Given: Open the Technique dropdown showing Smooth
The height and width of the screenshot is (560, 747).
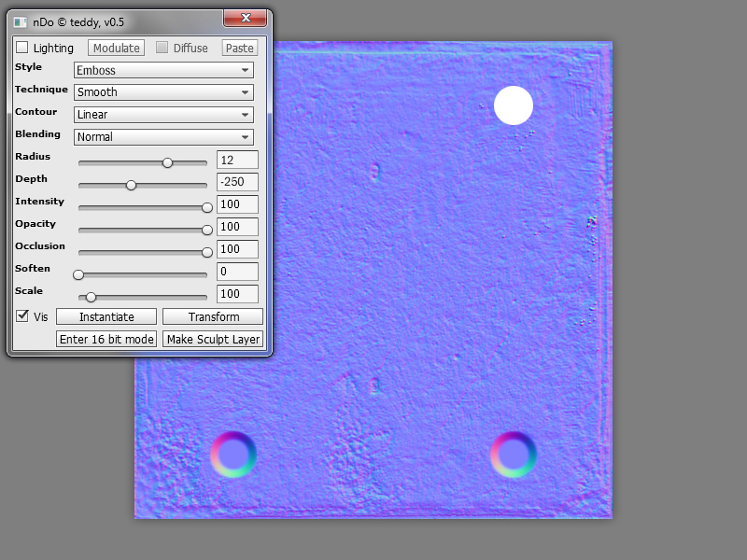Looking at the screenshot, I should pos(163,91).
